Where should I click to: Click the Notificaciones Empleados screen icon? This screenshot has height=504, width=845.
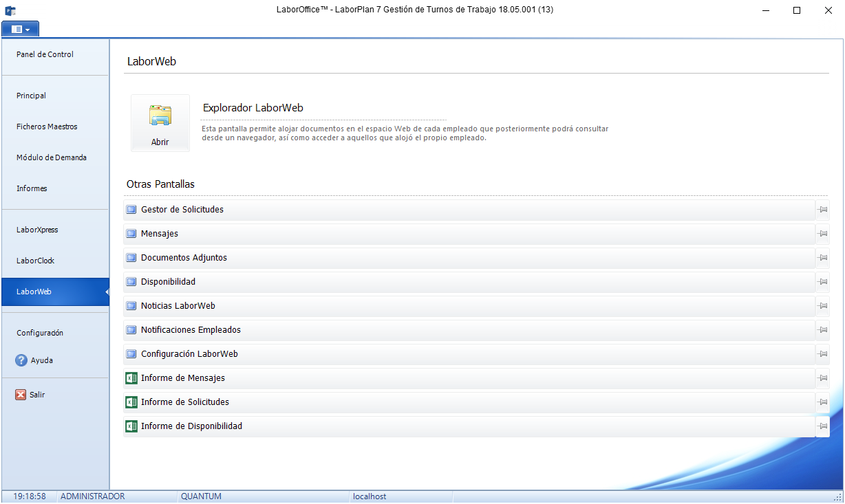tap(131, 330)
